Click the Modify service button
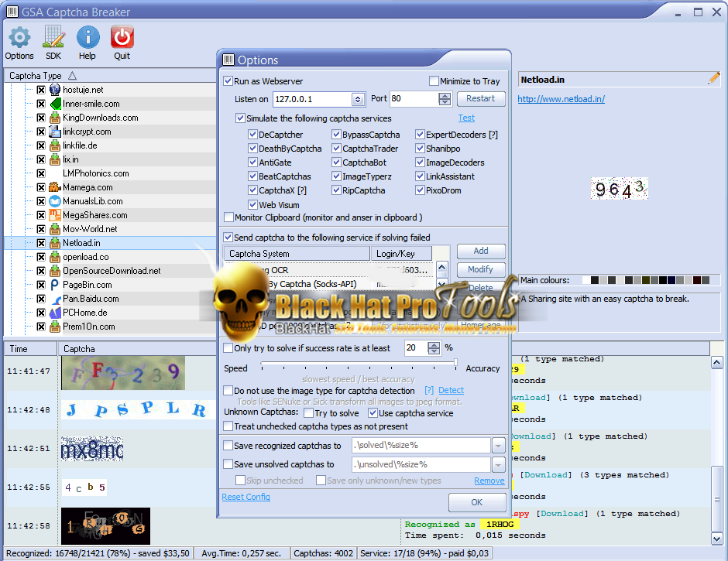Screen dimensions: 728x561 pos(481,269)
